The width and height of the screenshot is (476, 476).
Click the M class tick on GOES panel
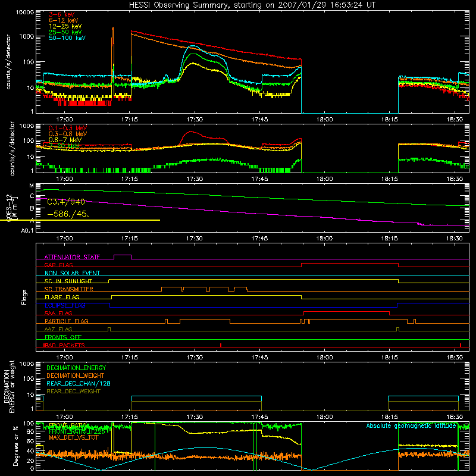32,186
